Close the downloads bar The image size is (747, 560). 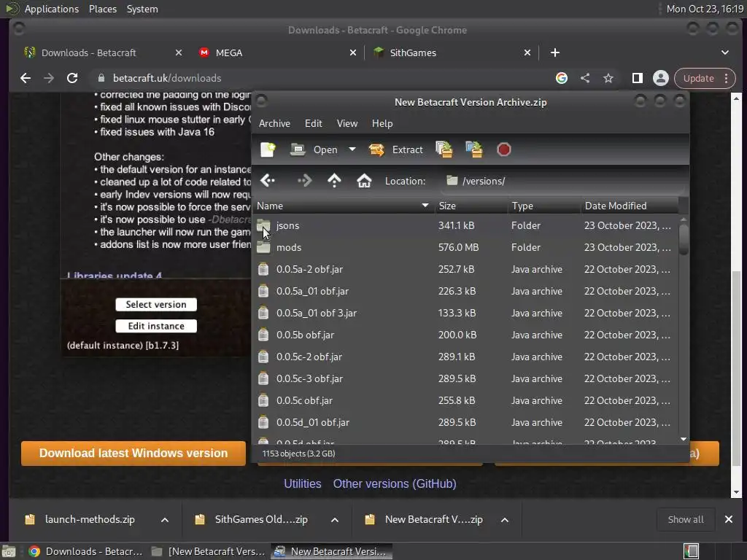pyautogui.click(x=729, y=519)
